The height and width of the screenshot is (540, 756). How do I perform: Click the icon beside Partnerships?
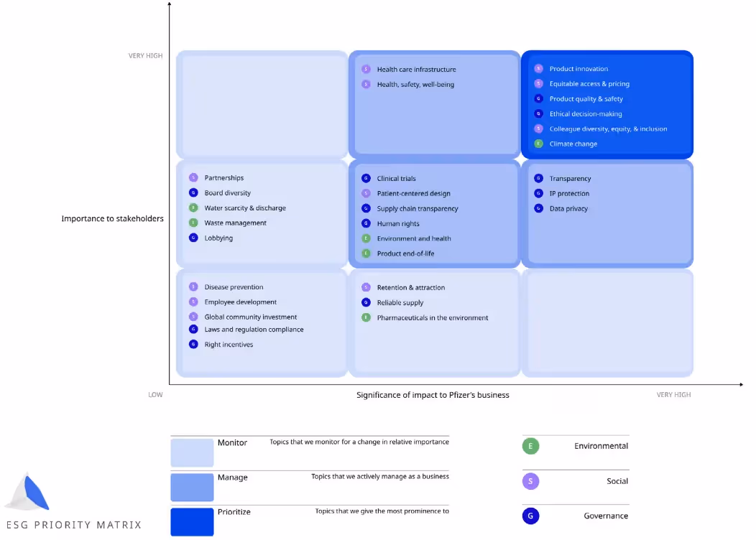pyautogui.click(x=193, y=178)
